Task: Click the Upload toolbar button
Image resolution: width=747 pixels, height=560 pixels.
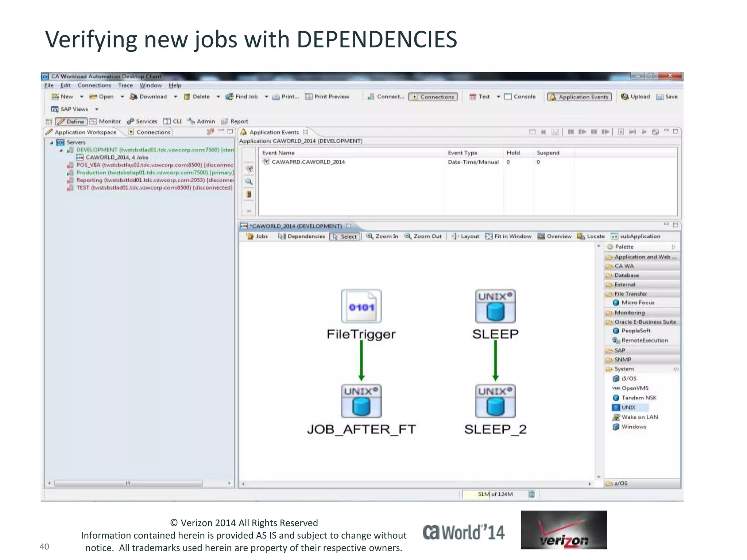Action: pyautogui.click(x=635, y=97)
